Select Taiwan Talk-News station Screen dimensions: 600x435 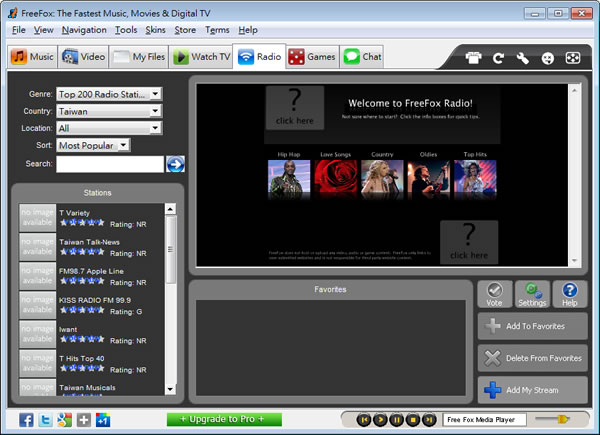coord(91,247)
